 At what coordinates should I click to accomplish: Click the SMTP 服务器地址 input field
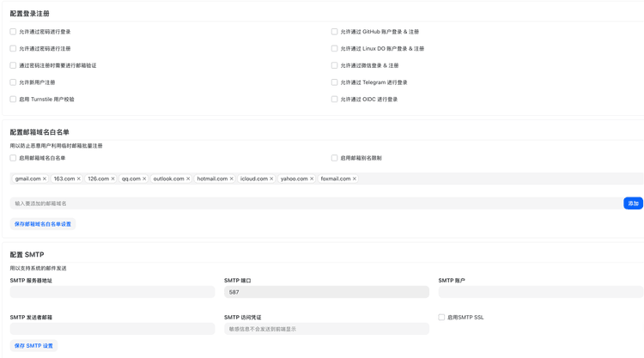pyautogui.click(x=112, y=292)
